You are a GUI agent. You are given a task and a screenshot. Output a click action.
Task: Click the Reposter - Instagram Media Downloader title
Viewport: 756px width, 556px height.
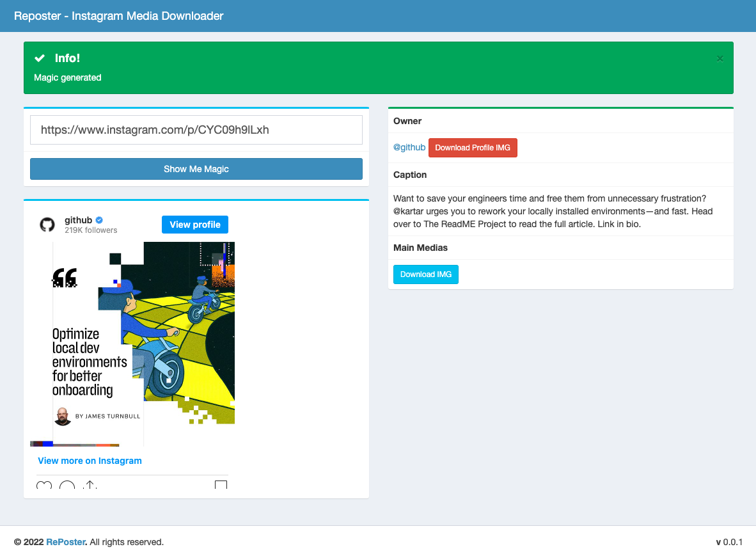point(118,16)
